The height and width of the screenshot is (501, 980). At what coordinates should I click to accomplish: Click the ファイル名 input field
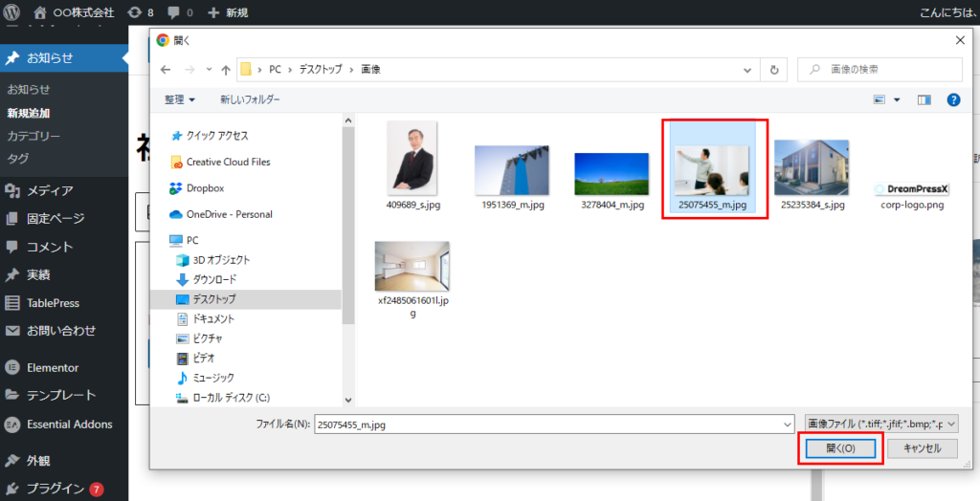pos(553,424)
